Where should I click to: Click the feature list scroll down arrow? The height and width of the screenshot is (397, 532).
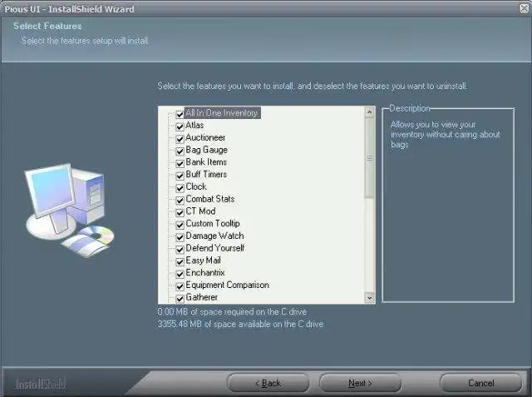coord(369,298)
